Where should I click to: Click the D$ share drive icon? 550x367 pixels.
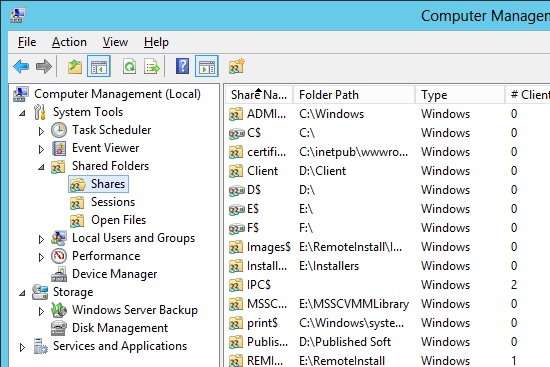[236, 190]
